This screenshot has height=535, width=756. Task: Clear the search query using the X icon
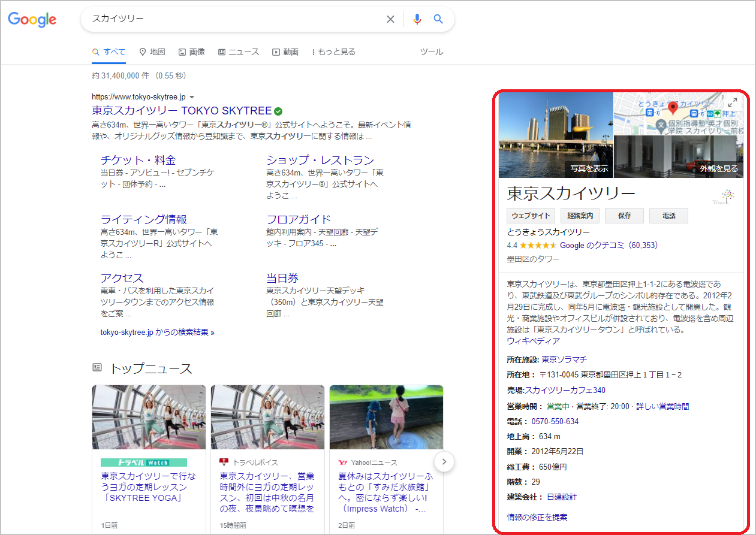point(390,19)
